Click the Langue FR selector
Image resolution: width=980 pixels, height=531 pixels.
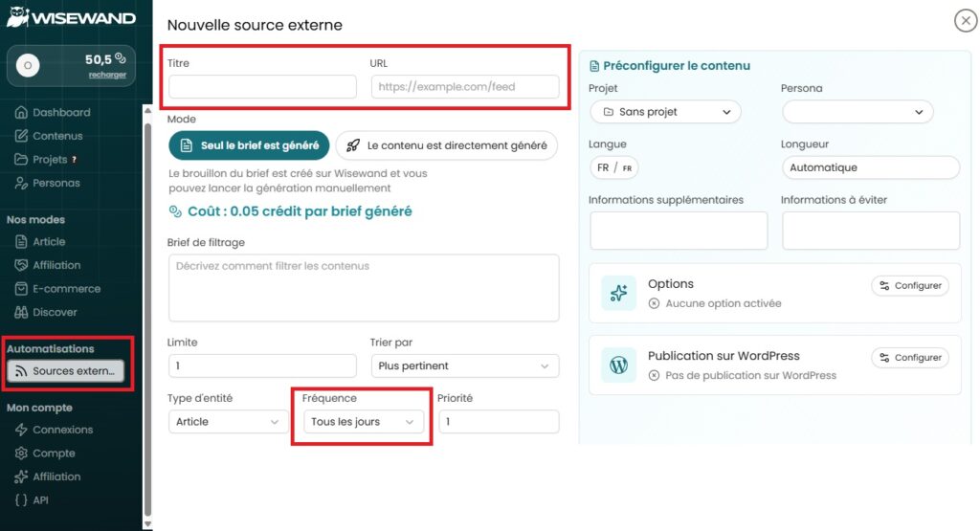(614, 167)
